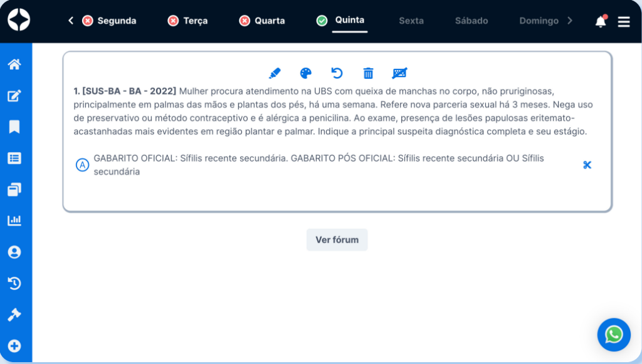The image size is (642, 364).
Task: Open the color palette tool
Action: [x=305, y=73]
